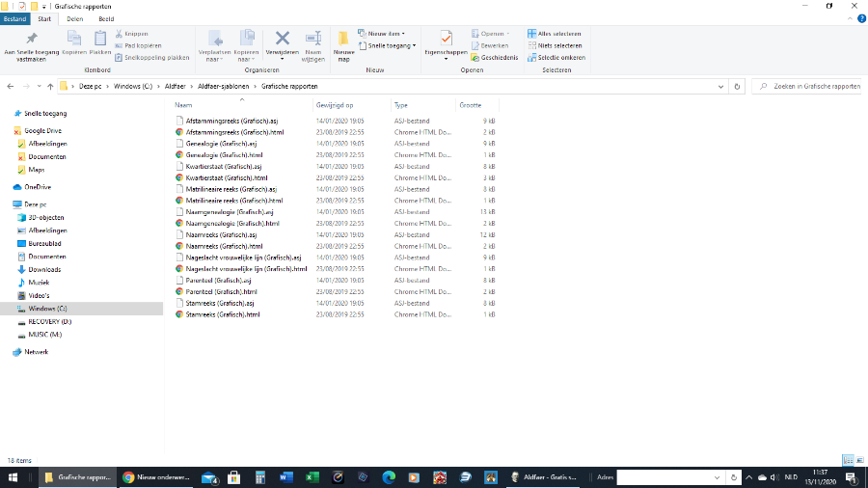Screen dimensions: 868x488
Task: Switch to the Beeld ribbon tab
Action: coord(106,18)
